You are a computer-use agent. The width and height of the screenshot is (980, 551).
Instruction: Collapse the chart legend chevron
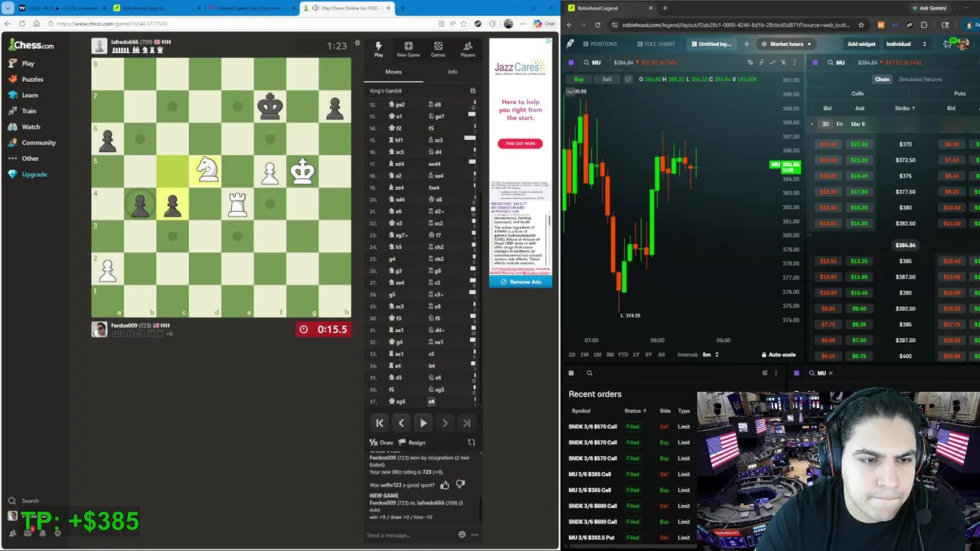(570, 92)
